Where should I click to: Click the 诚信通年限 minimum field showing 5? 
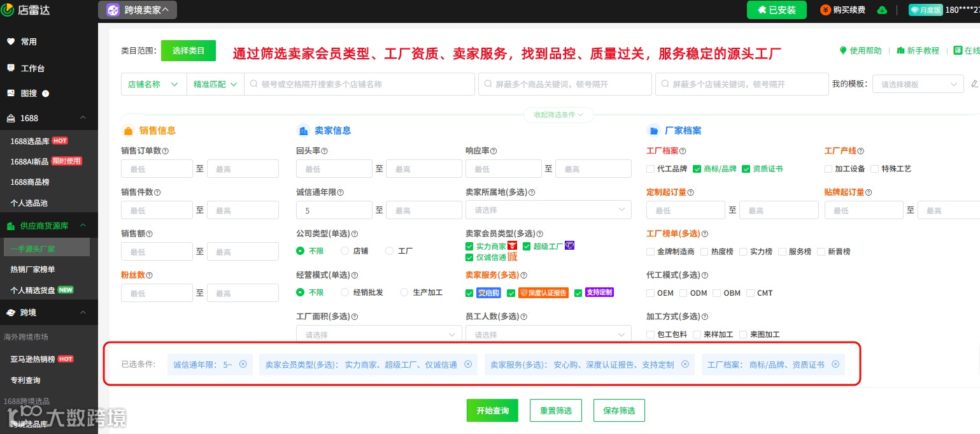click(334, 210)
